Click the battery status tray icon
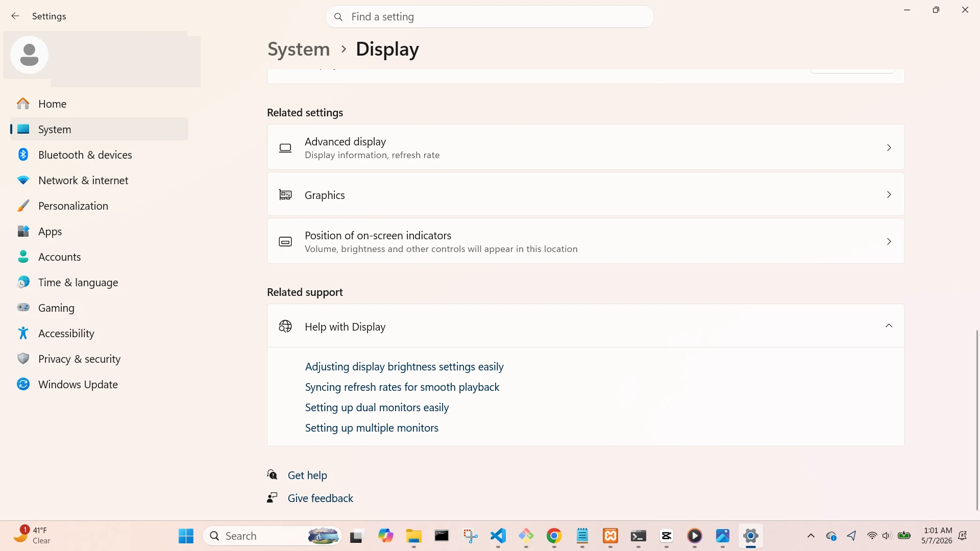Image resolution: width=980 pixels, height=551 pixels. coord(904,536)
